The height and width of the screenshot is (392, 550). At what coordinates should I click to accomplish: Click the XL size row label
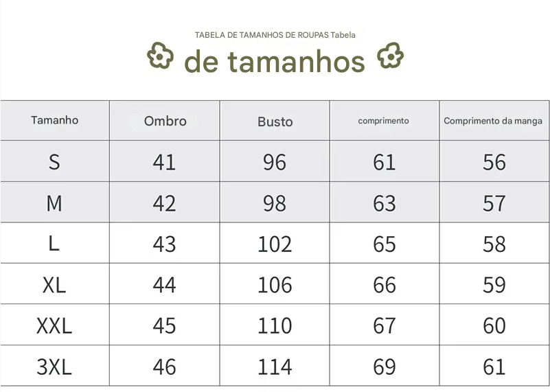(54, 284)
